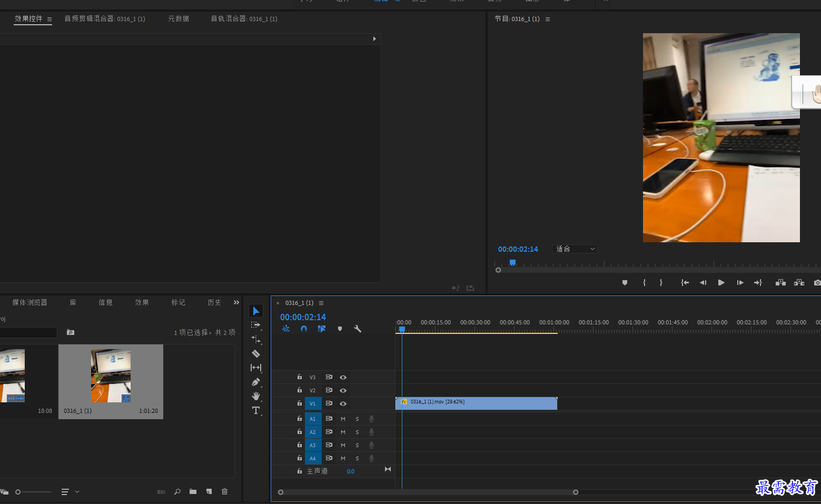The height and width of the screenshot is (504, 821).
Task: Go to Out point in program monitor
Action: click(758, 283)
